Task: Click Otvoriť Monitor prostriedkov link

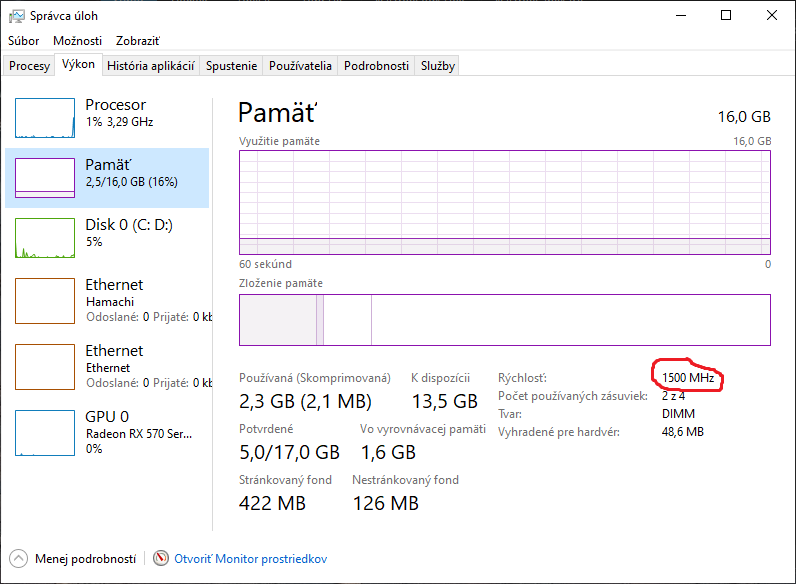Action: click(x=251, y=559)
